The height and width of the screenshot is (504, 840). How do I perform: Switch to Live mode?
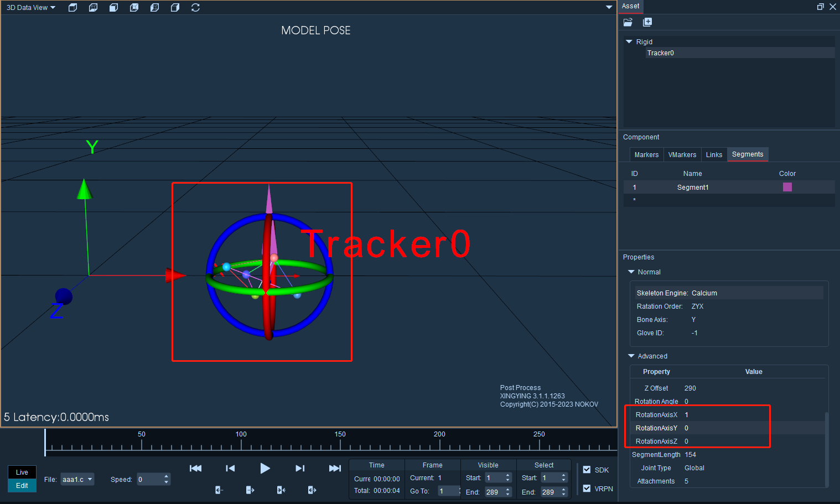[x=22, y=472]
